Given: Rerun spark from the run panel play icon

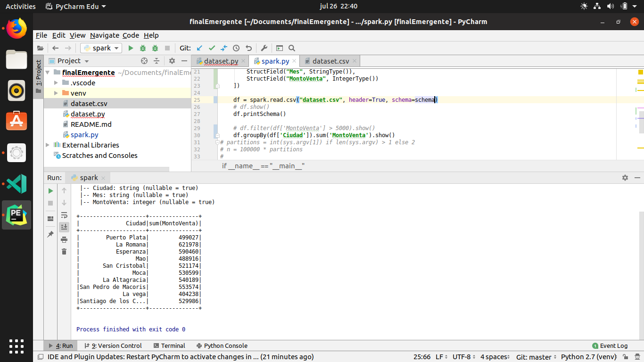Looking at the screenshot, I should point(50,190).
